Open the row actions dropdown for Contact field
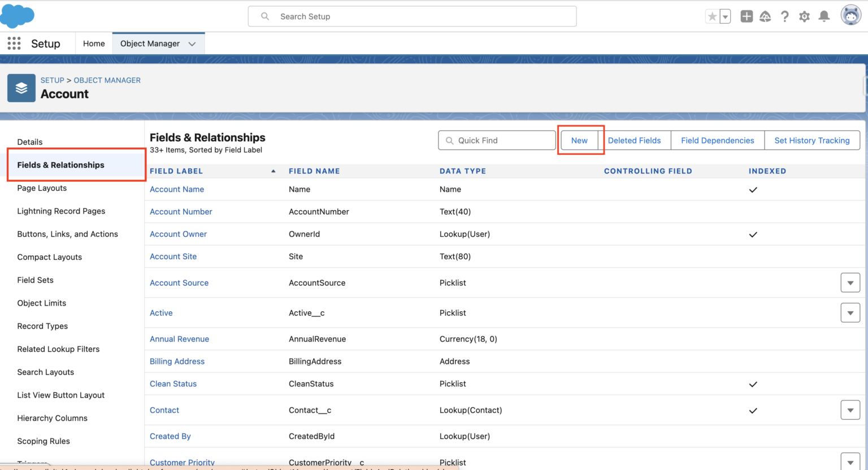Screen dimensions: 868x470 850,410
